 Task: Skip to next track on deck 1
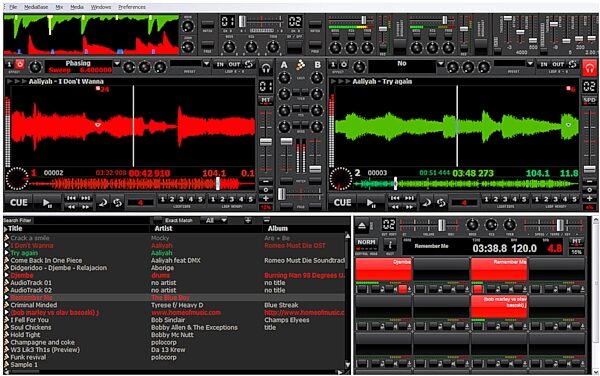pos(86,198)
